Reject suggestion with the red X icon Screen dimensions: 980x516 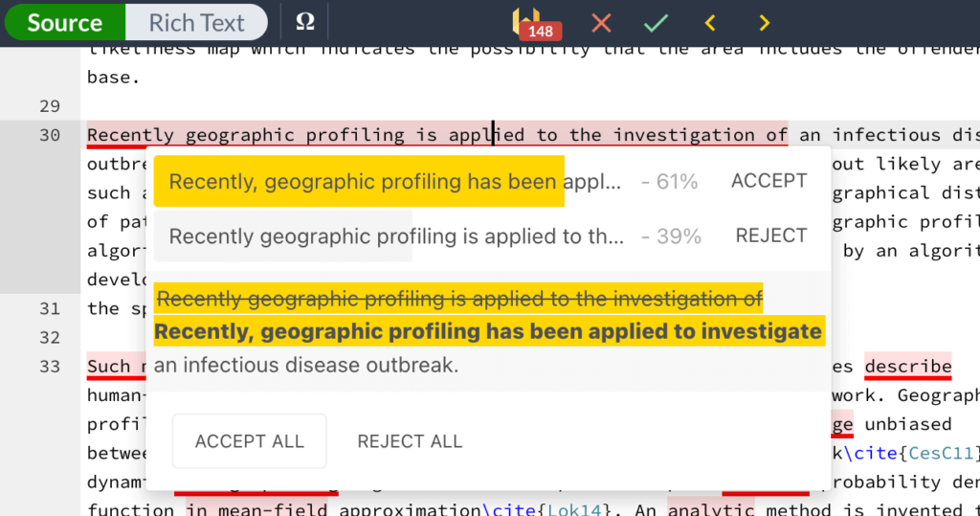[x=601, y=24]
